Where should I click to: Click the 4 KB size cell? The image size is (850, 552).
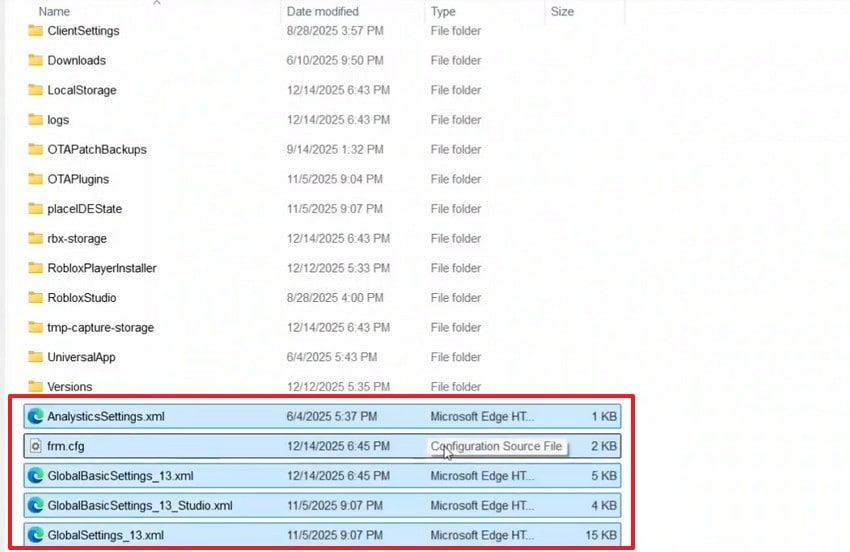pos(604,505)
